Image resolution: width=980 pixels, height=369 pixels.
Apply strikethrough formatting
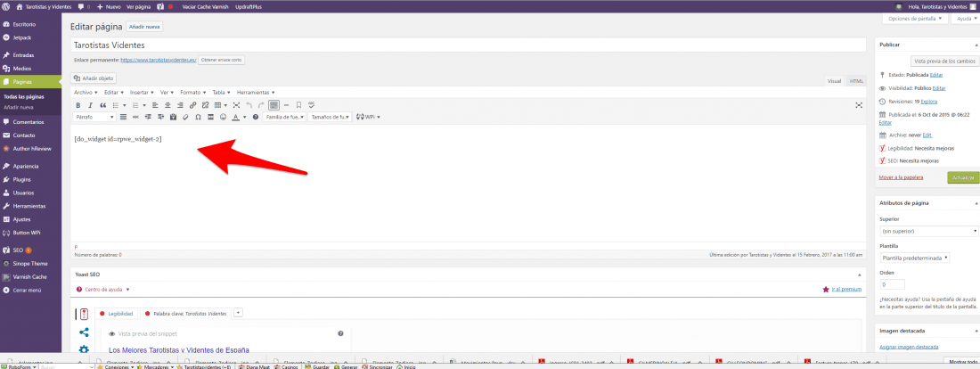(135, 117)
